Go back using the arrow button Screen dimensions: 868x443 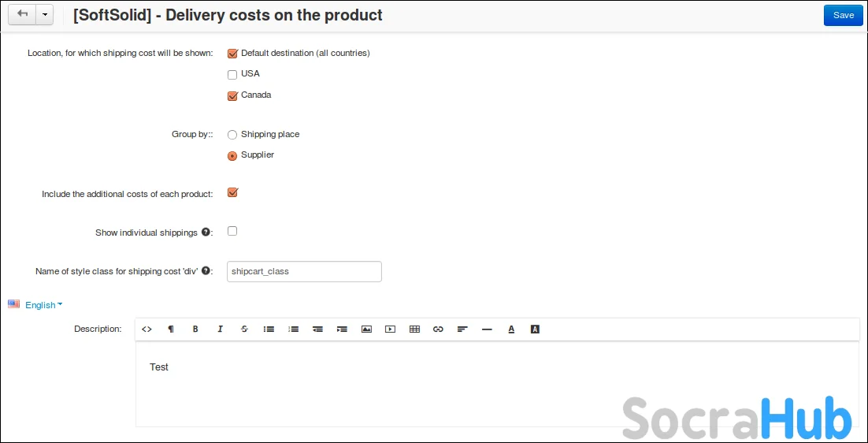[22, 15]
